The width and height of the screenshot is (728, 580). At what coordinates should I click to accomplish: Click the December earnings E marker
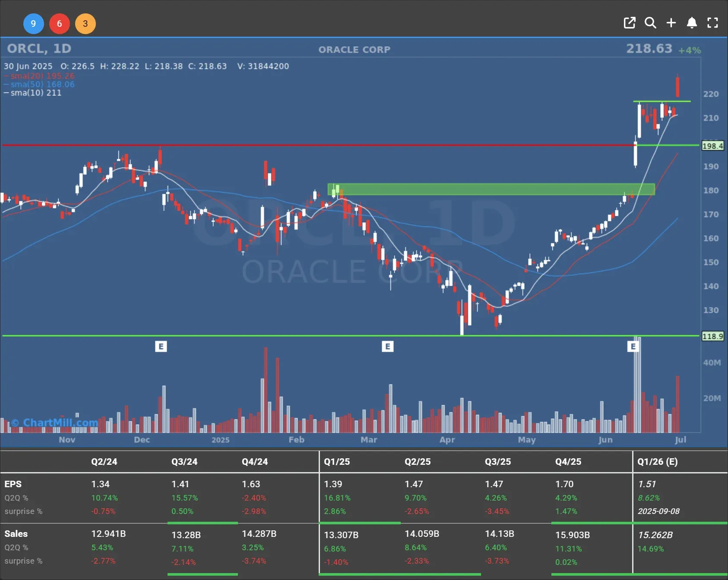coord(161,346)
